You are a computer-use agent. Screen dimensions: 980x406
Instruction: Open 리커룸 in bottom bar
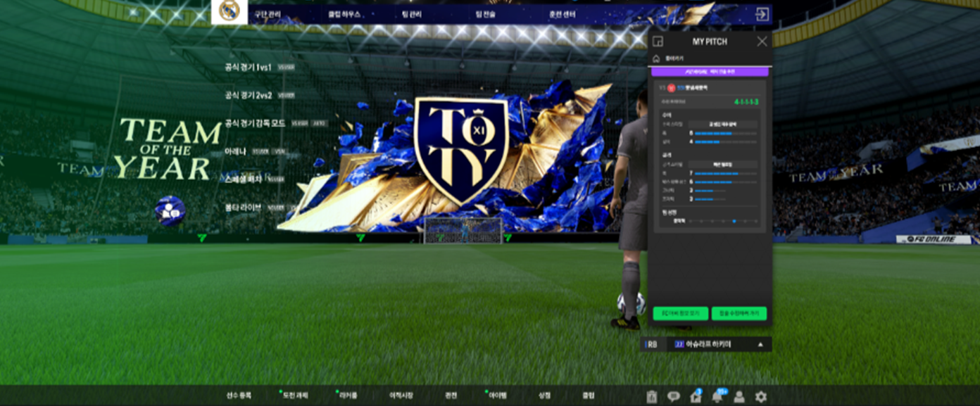point(348,395)
